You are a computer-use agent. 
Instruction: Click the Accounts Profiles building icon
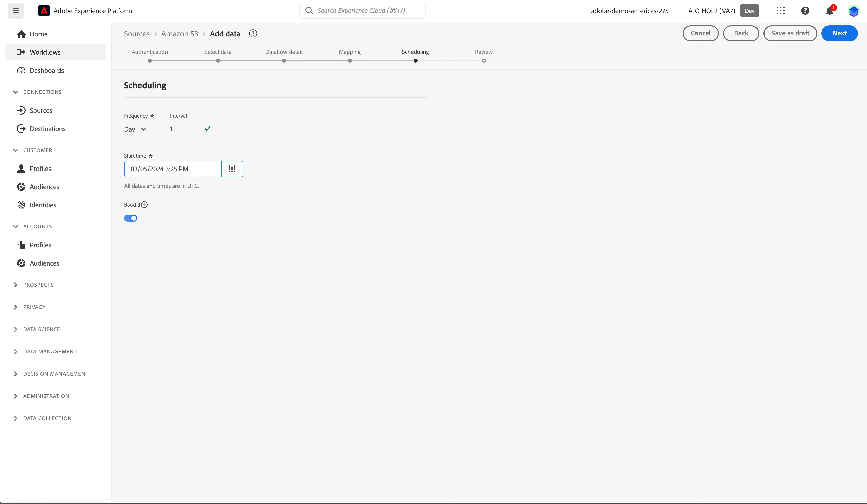(x=21, y=245)
